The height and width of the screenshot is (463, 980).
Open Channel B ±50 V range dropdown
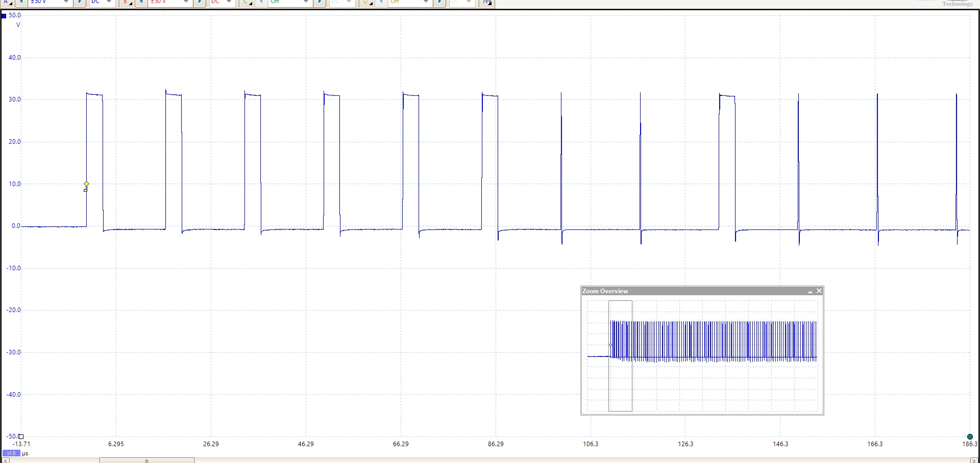pyautogui.click(x=170, y=3)
